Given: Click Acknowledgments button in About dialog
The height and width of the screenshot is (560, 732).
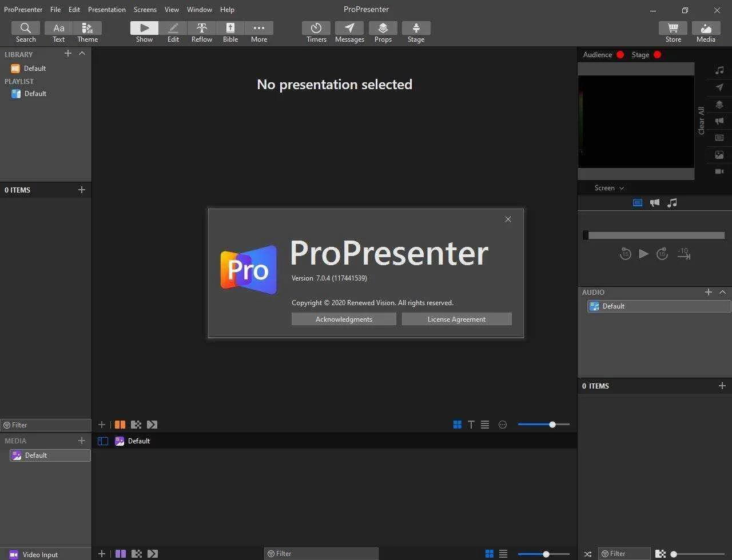Looking at the screenshot, I should 344,319.
